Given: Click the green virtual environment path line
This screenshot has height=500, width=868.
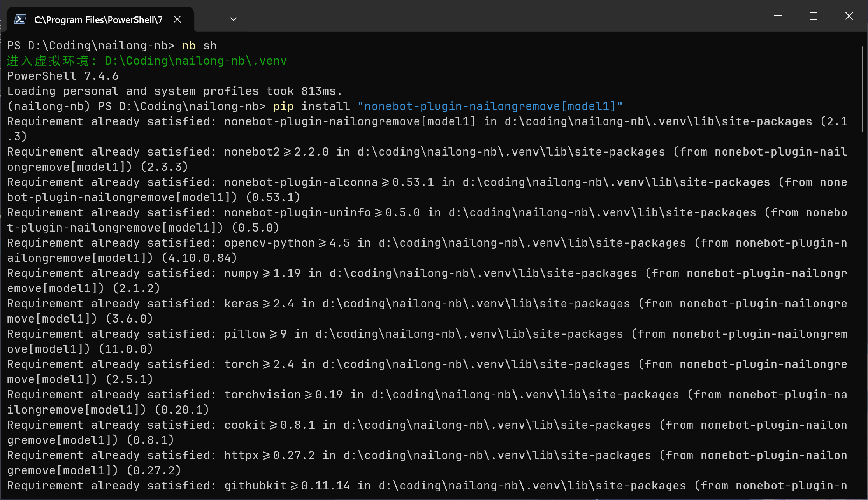Looking at the screenshot, I should click(x=147, y=61).
